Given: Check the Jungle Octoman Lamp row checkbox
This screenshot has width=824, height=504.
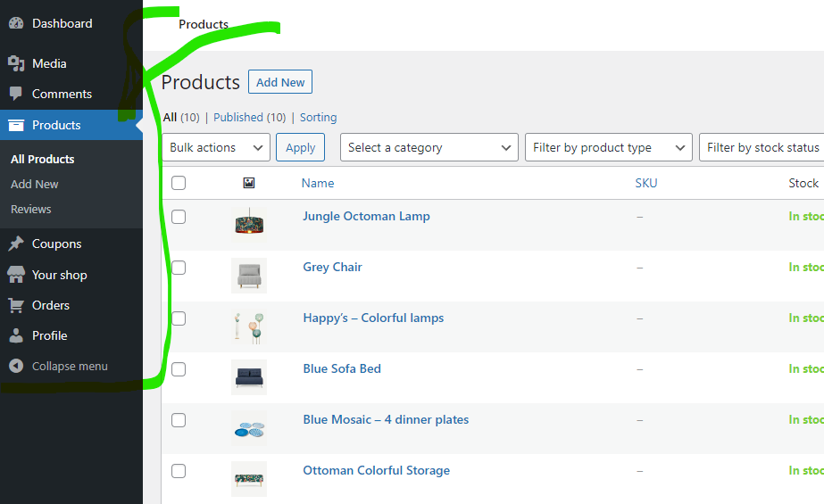Looking at the screenshot, I should [x=179, y=217].
